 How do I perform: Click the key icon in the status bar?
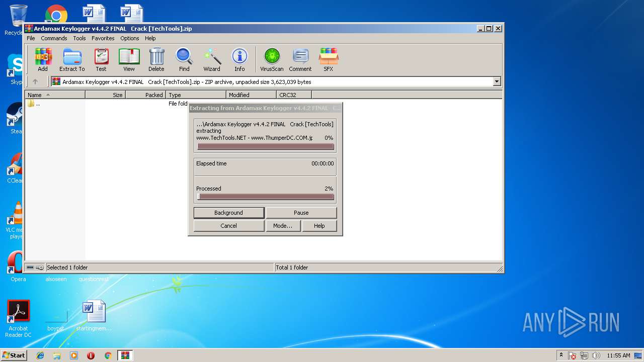click(40, 267)
